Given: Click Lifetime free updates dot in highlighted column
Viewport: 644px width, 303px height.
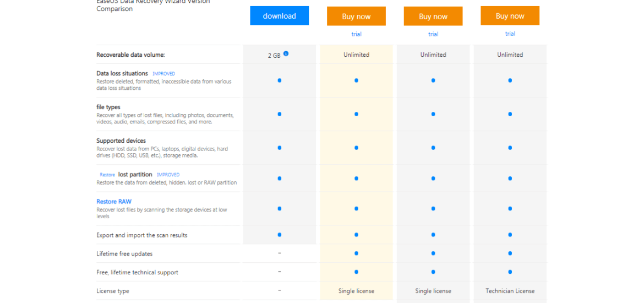Looking at the screenshot, I should pos(356,253).
